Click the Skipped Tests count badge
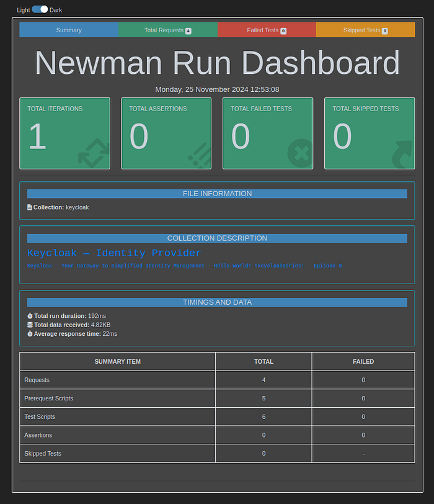 coord(384,31)
